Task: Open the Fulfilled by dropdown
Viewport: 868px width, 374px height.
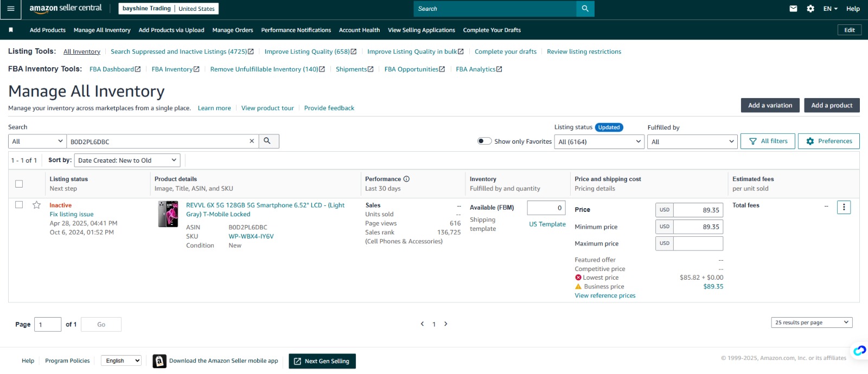Action: pos(692,142)
